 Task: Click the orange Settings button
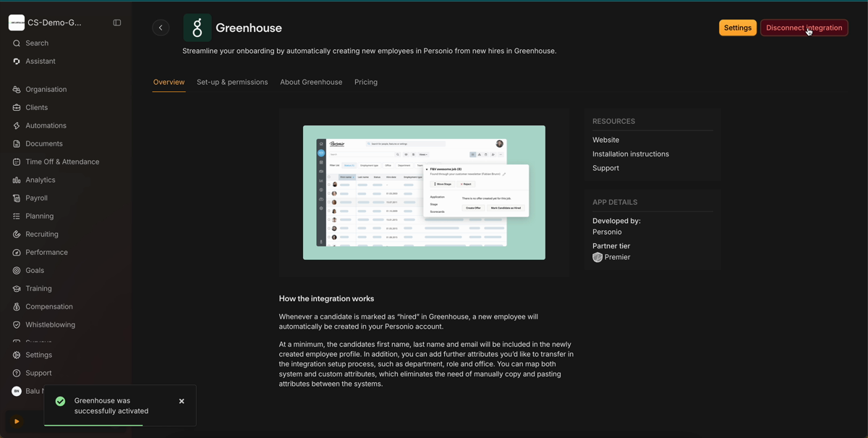(x=738, y=28)
